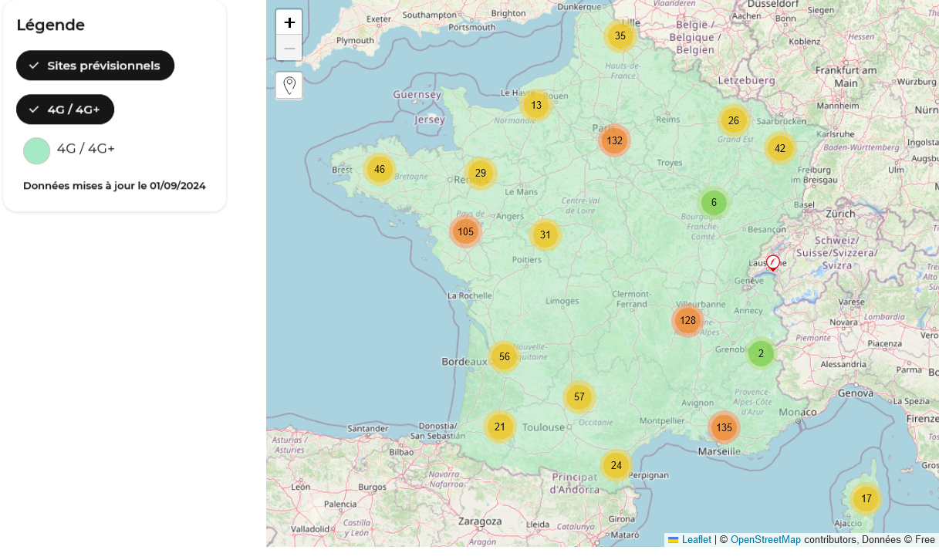Screen dimensions: 939x560
Task: Select the 46-site cluster in Bretagne
Action: point(379,168)
